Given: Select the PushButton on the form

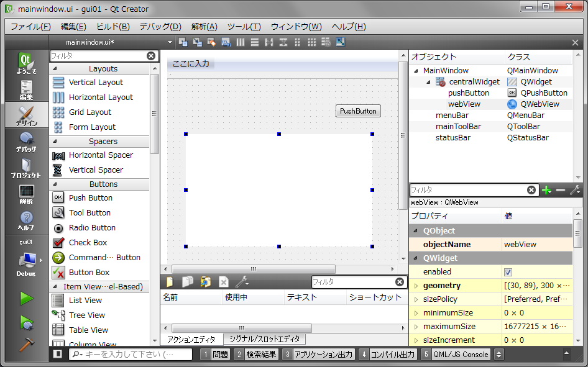Looking at the screenshot, I should 357,111.
